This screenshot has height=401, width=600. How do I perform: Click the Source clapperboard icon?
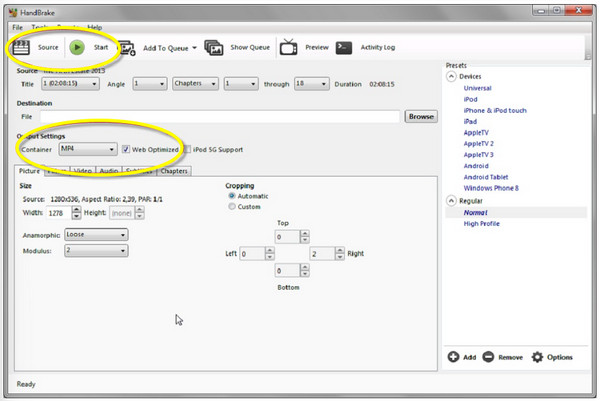point(21,47)
